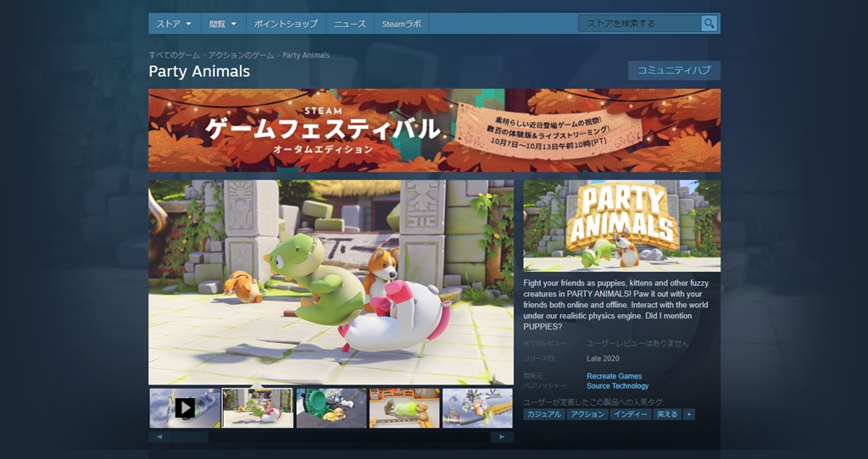Focus the ストアを検索する search field
Image resolution: width=868 pixels, height=459 pixels.
coord(640,23)
